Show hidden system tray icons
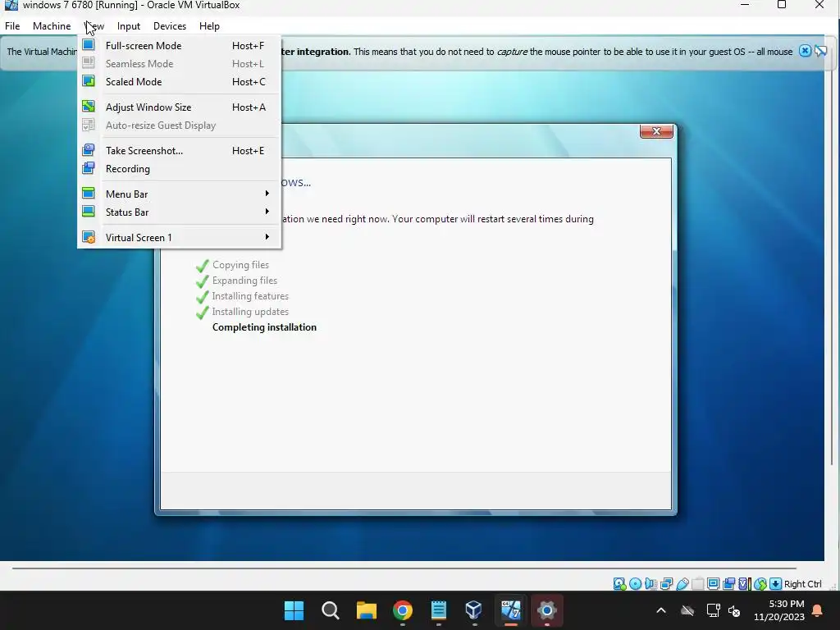This screenshot has width=840, height=630. tap(661, 610)
